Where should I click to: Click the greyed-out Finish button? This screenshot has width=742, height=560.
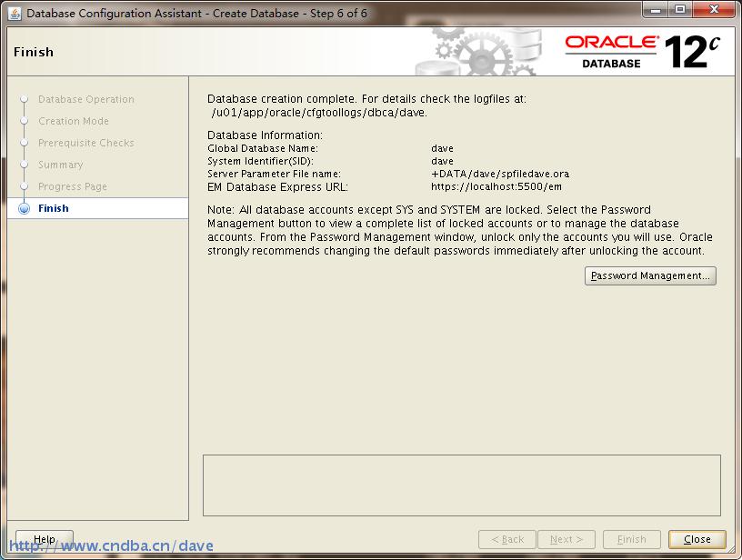click(x=632, y=539)
